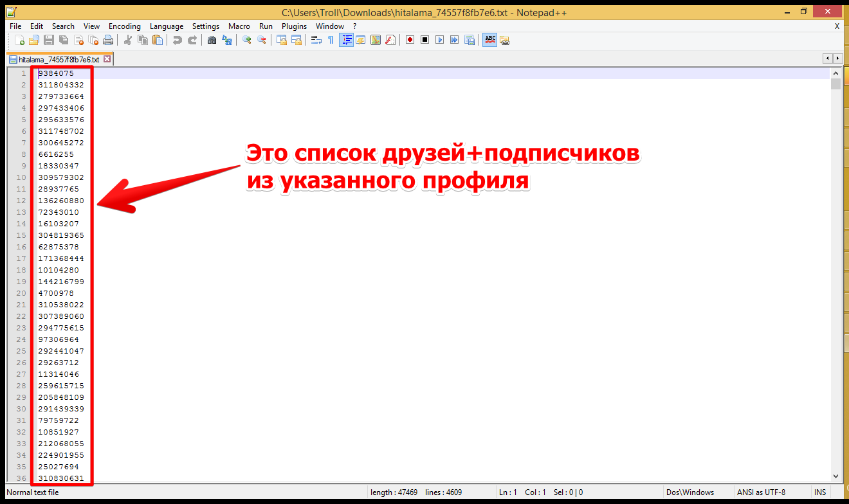Open the Edit menu
The height and width of the screenshot is (504, 849).
tap(37, 26)
